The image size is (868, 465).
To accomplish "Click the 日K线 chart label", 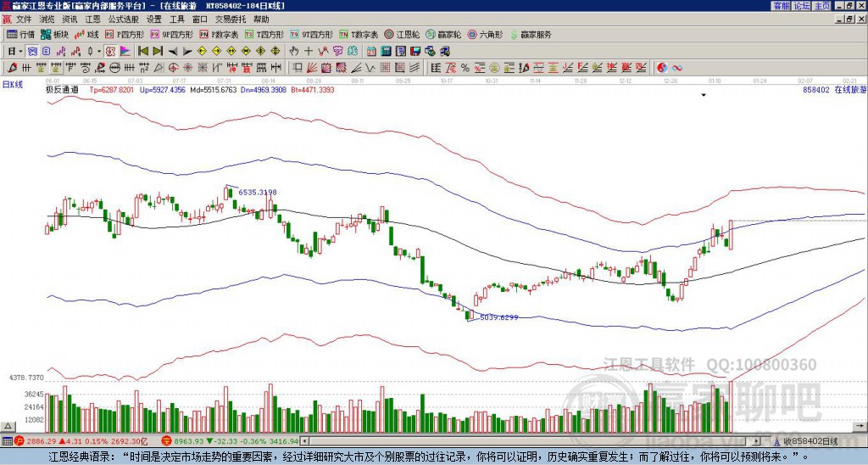I will (12, 84).
